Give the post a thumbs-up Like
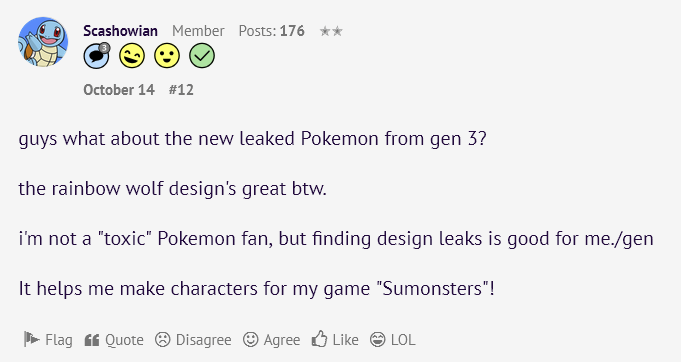This screenshot has width=681, height=362. 335,339
